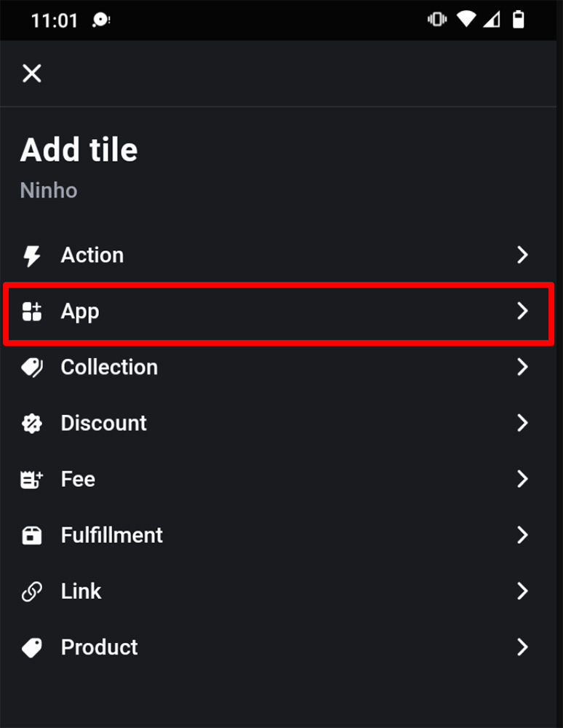
Task: Tap the lightning bolt Action icon
Action: pos(31,256)
